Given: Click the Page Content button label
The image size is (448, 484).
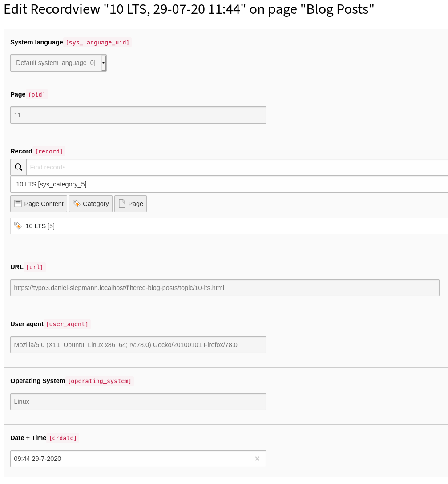Looking at the screenshot, I should tap(44, 204).
